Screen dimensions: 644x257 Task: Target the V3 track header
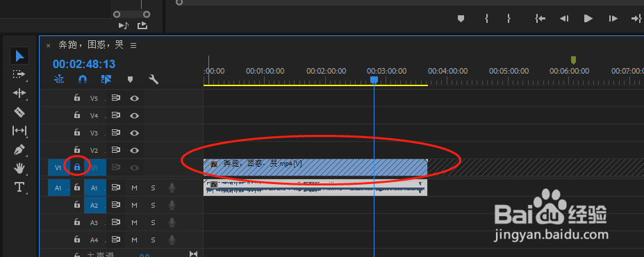tap(94, 133)
